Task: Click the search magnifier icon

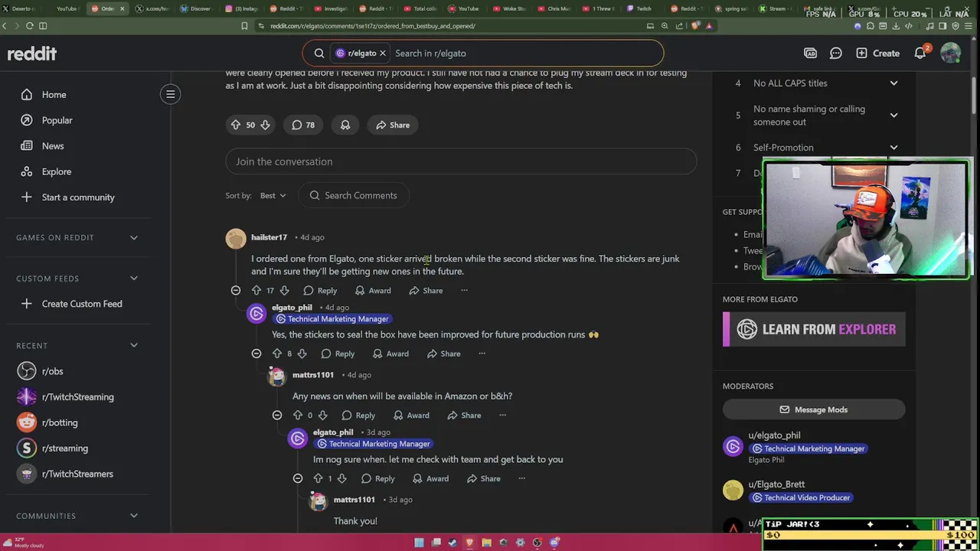Action: 319,54
